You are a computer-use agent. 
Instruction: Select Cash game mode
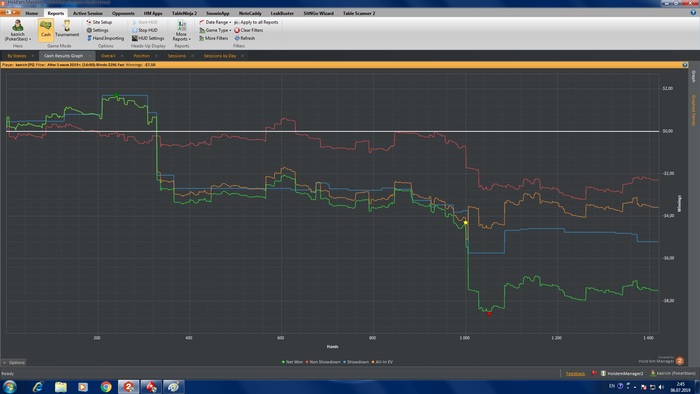tap(46, 29)
